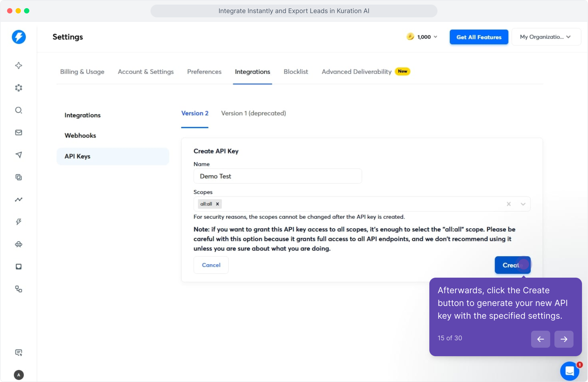Click the Cancel button
The width and height of the screenshot is (588, 382).
coord(211,265)
